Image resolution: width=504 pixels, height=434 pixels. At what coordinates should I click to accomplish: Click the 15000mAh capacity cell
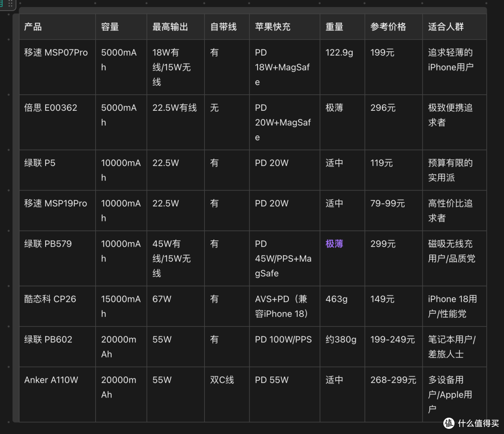click(x=121, y=306)
